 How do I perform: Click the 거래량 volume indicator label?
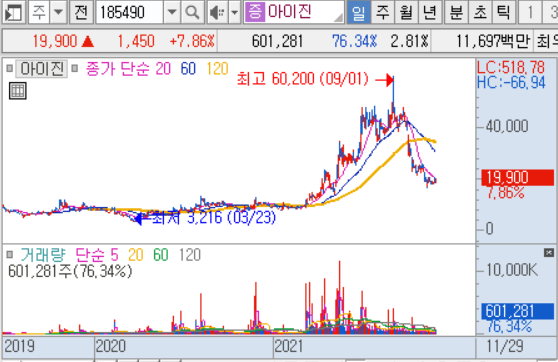tap(43, 255)
